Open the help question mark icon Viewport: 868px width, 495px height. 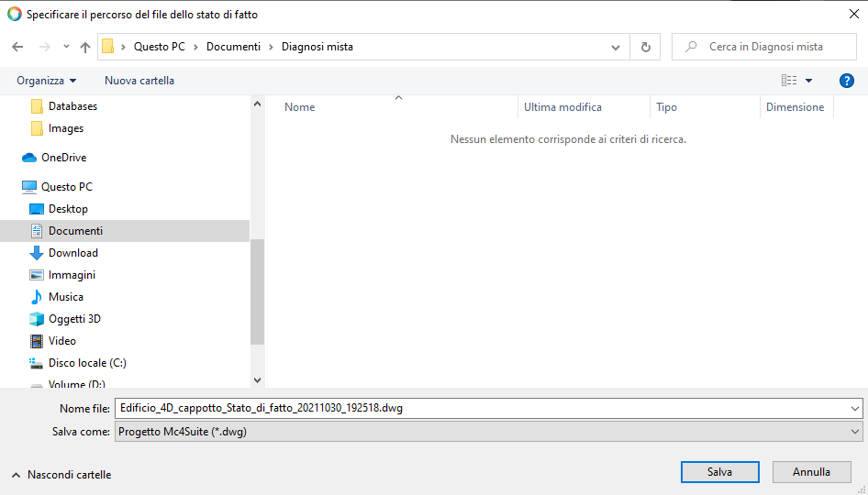[847, 81]
